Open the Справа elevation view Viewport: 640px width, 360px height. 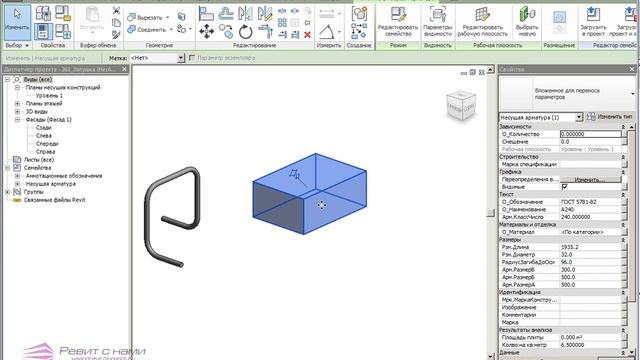pos(45,151)
